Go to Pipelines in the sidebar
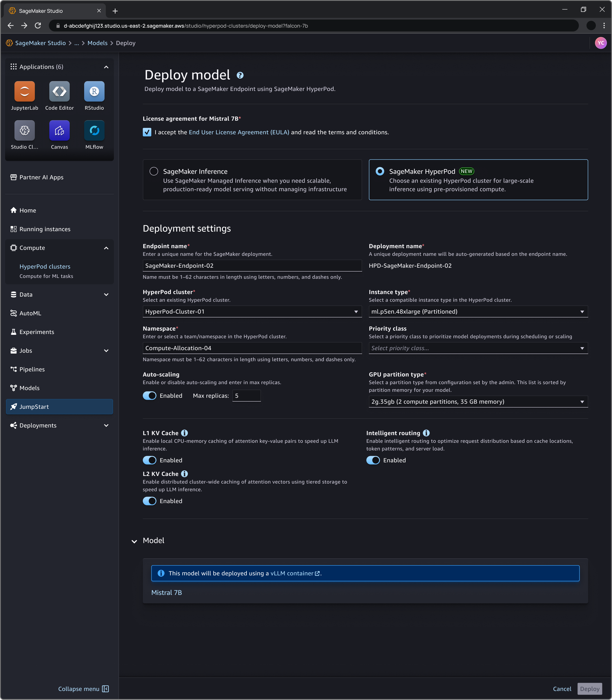The image size is (612, 700). (x=32, y=369)
